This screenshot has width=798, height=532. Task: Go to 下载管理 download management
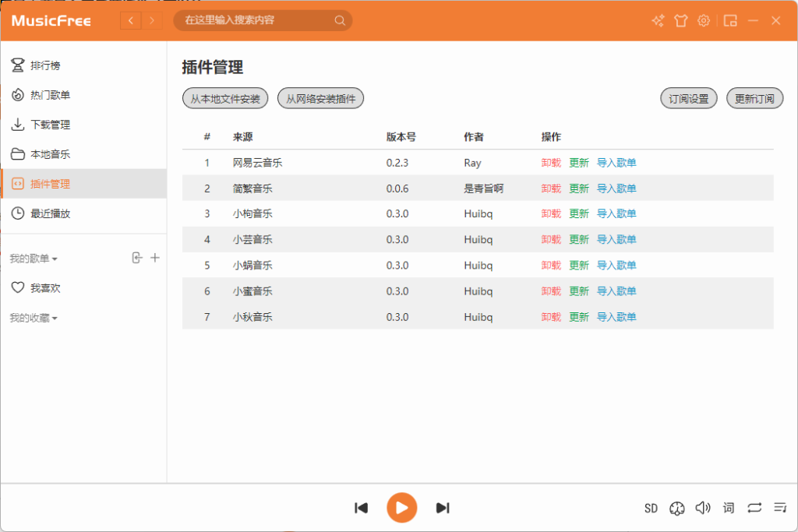click(83, 124)
